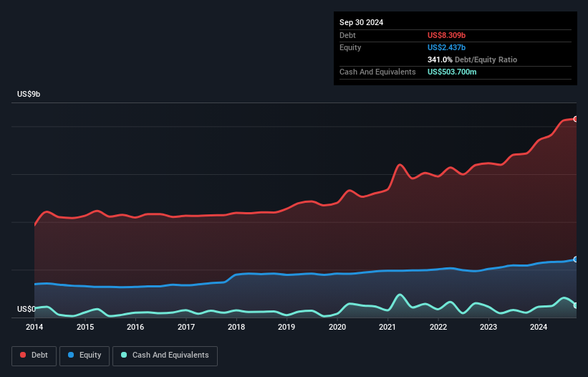
Task: Click the teal Cash endpoint marker
Action: tap(576, 306)
